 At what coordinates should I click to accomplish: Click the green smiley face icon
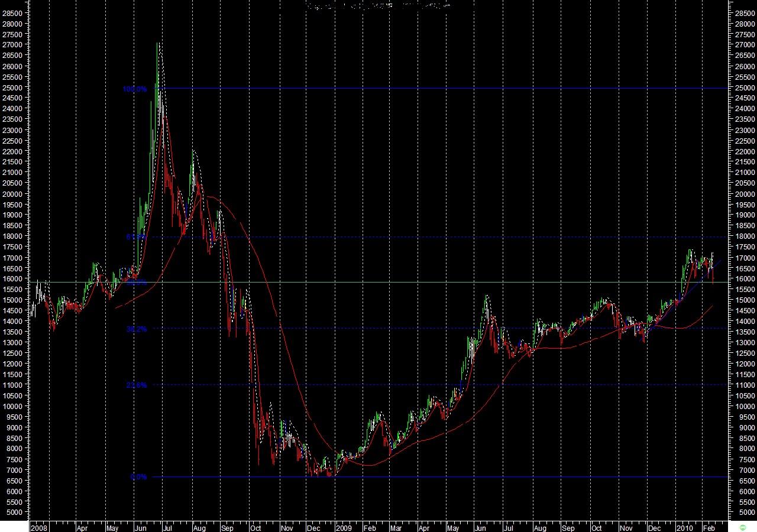[x=743, y=526]
